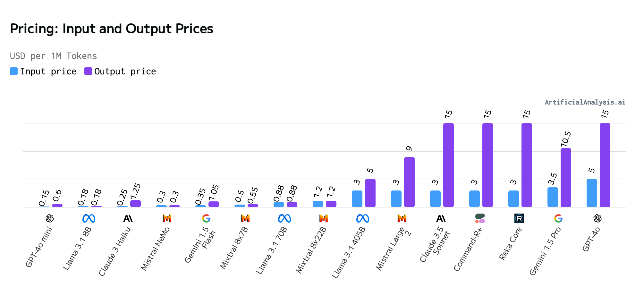This screenshot has height=304, width=644.
Task: Click the OpenAI logo above GPT-4o
Action: [x=597, y=218]
